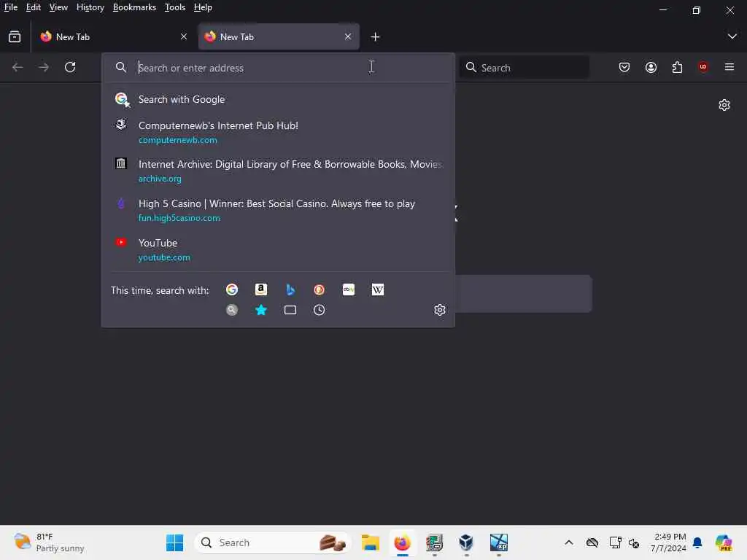Open the VirtualBox cube taskbar icon
This screenshot has height=560, width=747.
coord(466,542)
